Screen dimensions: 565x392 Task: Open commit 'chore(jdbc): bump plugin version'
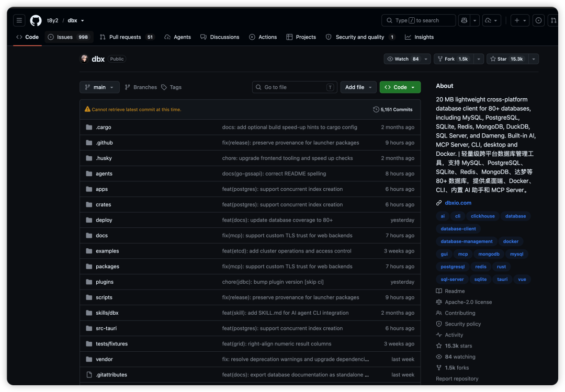click(x=273, y=282)
